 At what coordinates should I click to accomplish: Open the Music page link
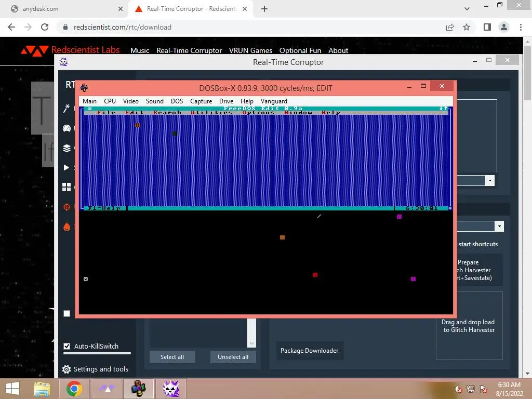pyautogui.click(x=140, y=50)
